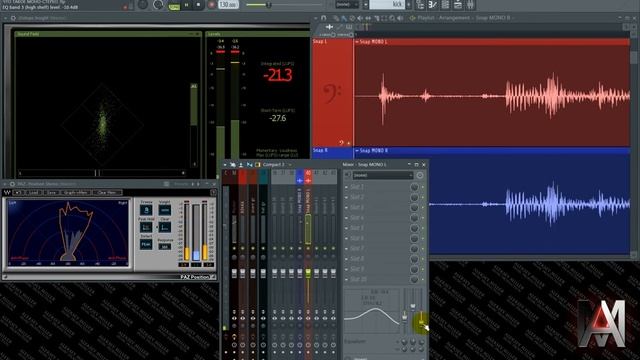Select the blue-highlighted mixer insert header
This screenshot has width=640, height=360.
click(300, 177)
